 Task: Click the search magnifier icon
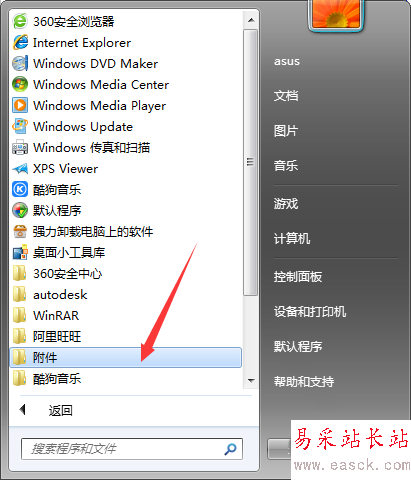pos(230,449)
